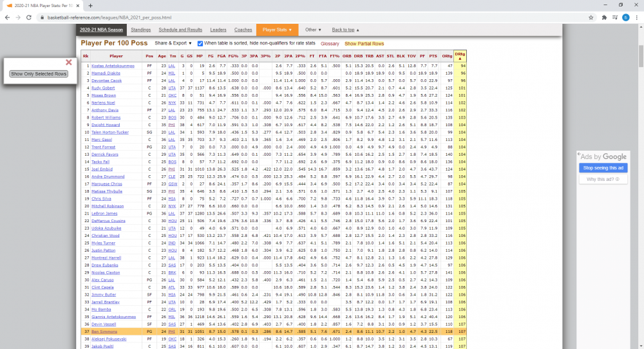The width and height of the screenshot is (644, 349).
Task: Go back using browser back arrow
Action: (x=7, y=17)
